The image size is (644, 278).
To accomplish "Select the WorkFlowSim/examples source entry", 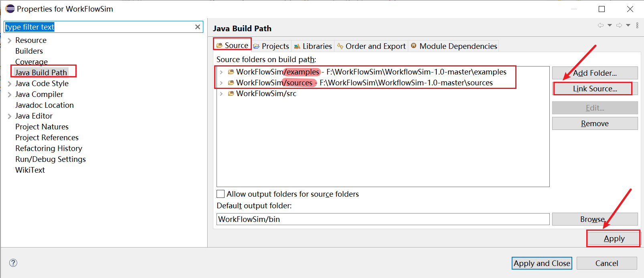I will click(371, 72).
